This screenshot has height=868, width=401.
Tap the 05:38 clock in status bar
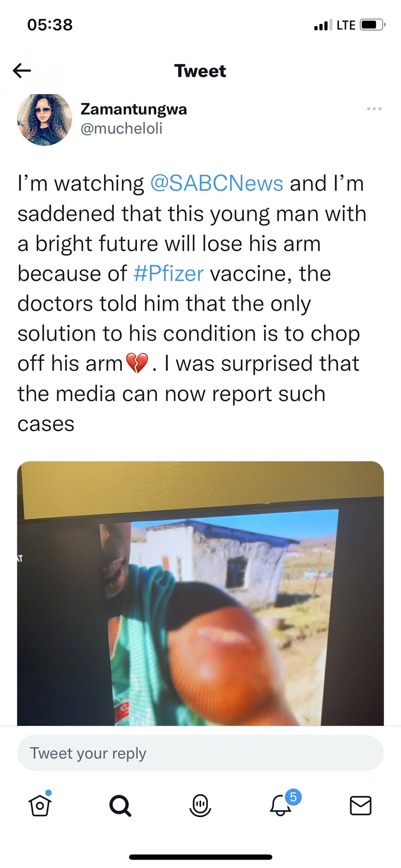50,25
